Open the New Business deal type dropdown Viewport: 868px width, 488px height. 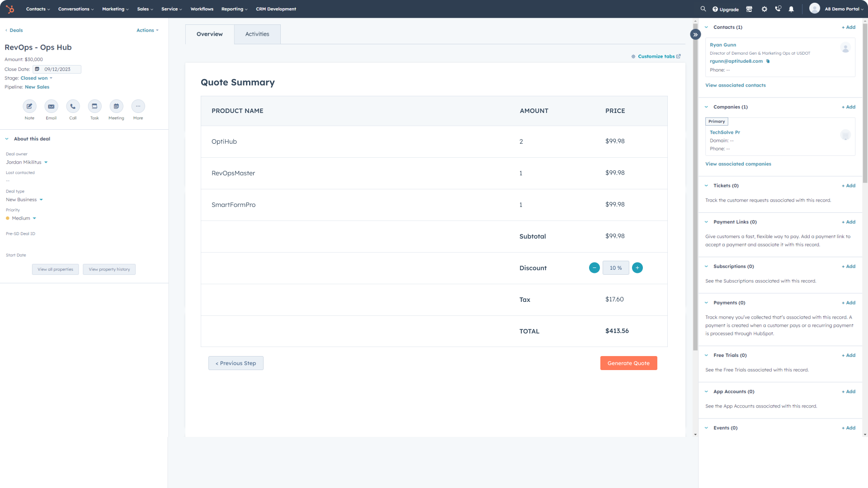click(24, 200)
